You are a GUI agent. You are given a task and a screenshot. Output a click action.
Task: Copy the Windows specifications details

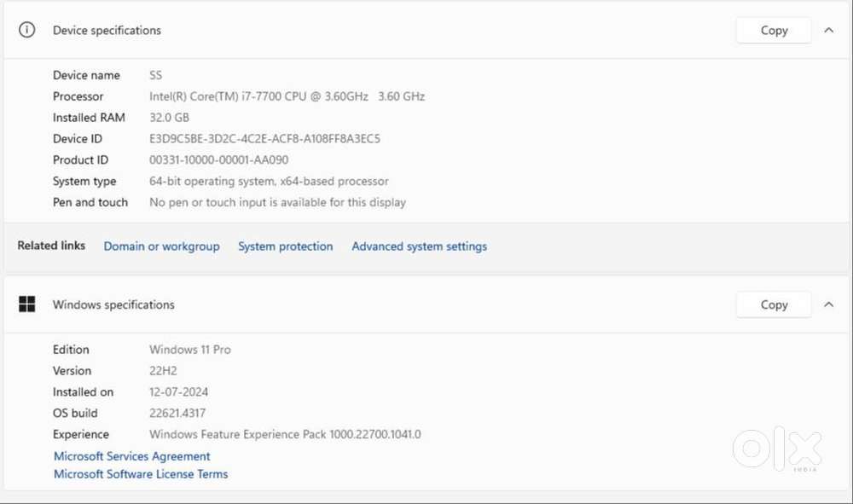(773, 304)
